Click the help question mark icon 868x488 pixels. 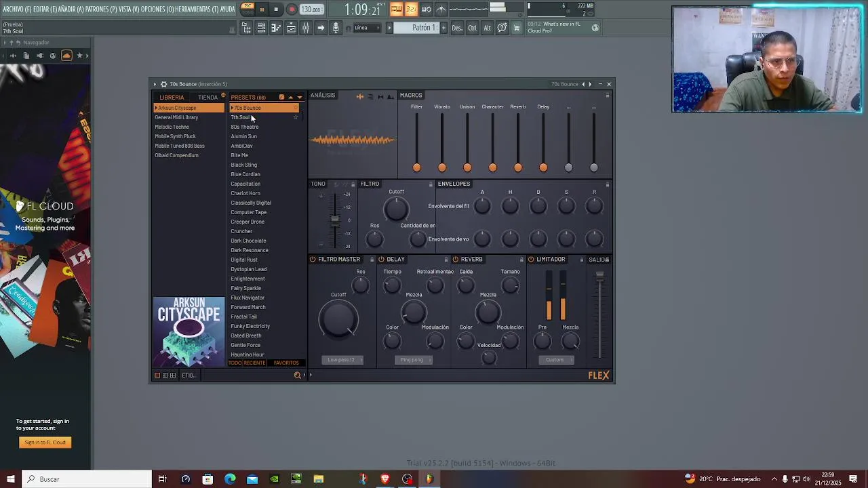502,28
